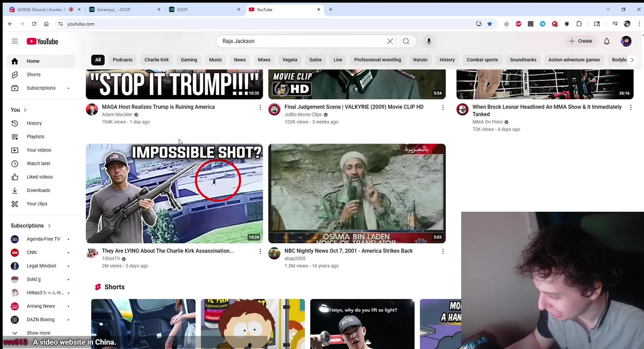Expand the Subscriptions section chevron
Screen dimensions: 644x349
[x=49, y=226]
